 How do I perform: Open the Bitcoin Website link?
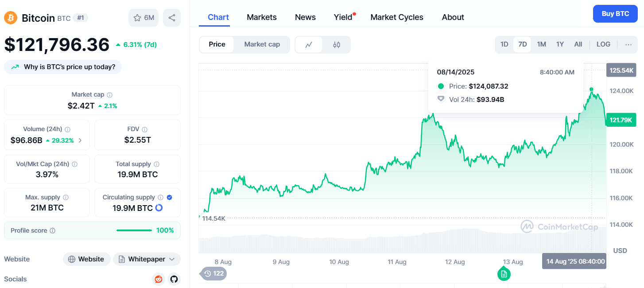(x=86, y=259)
